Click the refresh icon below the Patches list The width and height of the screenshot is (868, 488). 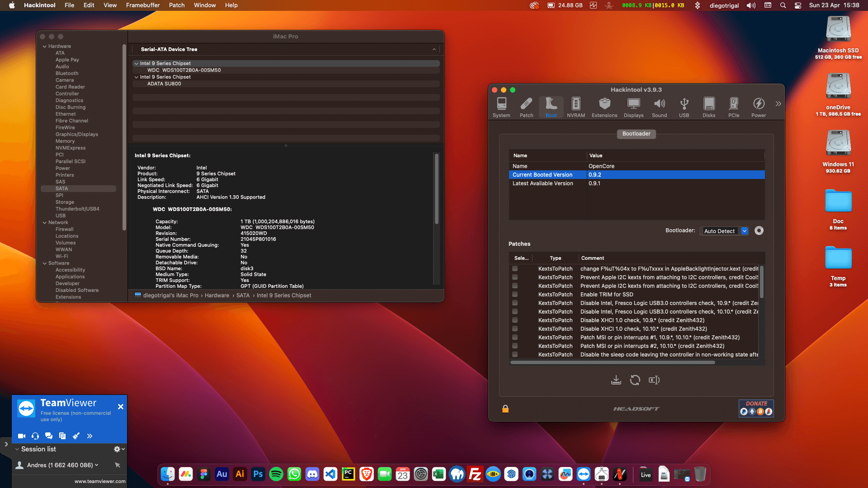pyautogui.click(x=635, y=380)
